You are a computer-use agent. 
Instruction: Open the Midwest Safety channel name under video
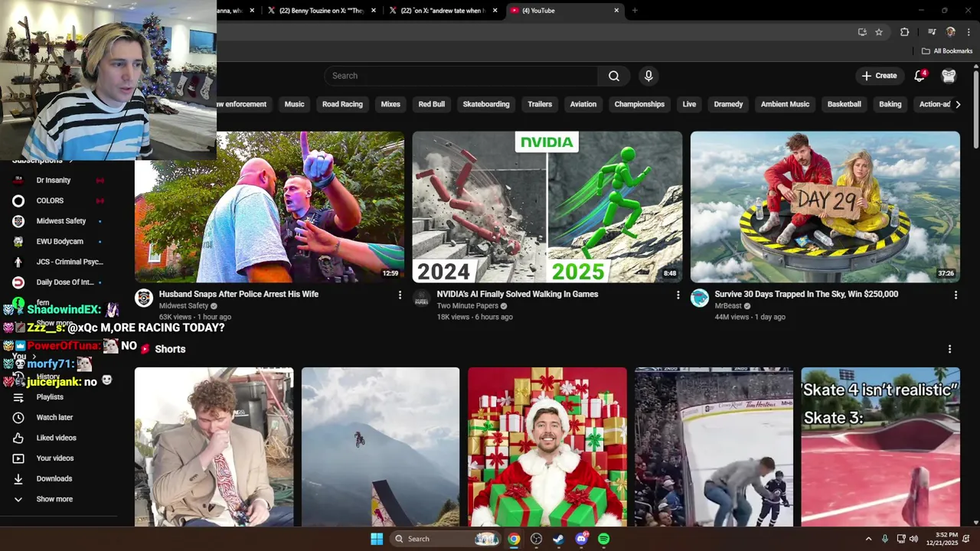(x=184, y=306)
